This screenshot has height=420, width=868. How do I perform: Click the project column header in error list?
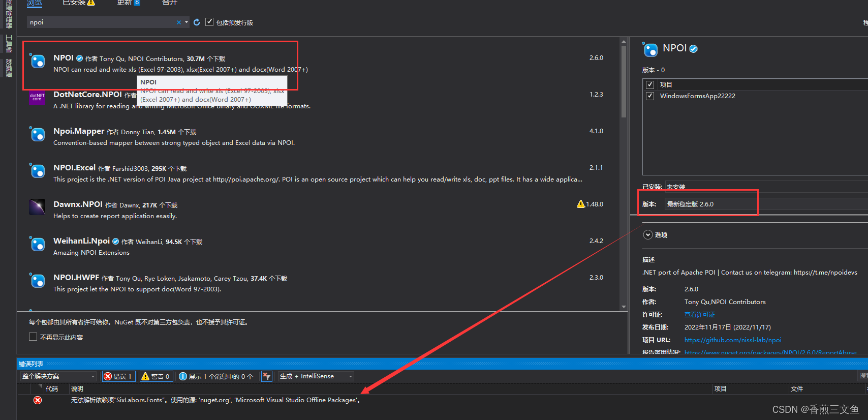(720, 388)
